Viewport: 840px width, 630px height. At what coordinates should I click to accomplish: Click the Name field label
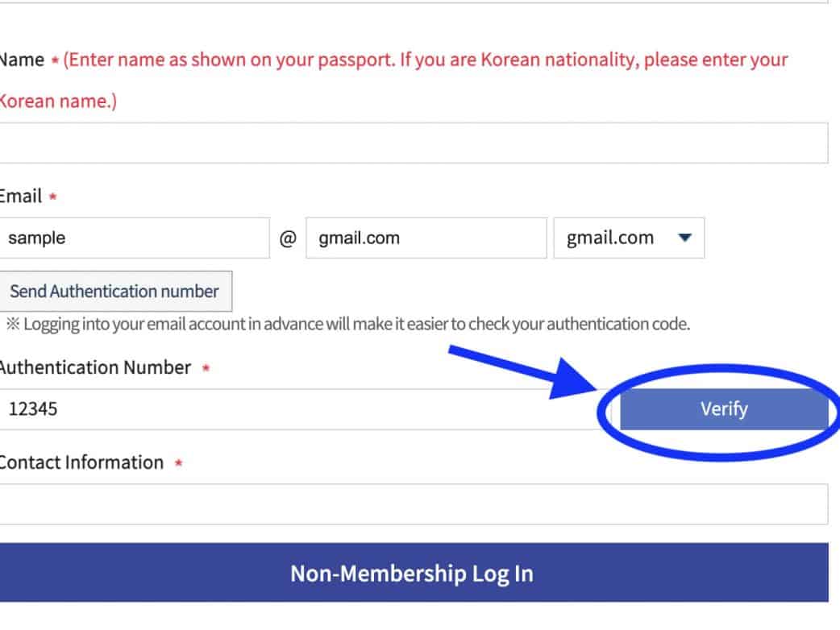click(21, 60)
